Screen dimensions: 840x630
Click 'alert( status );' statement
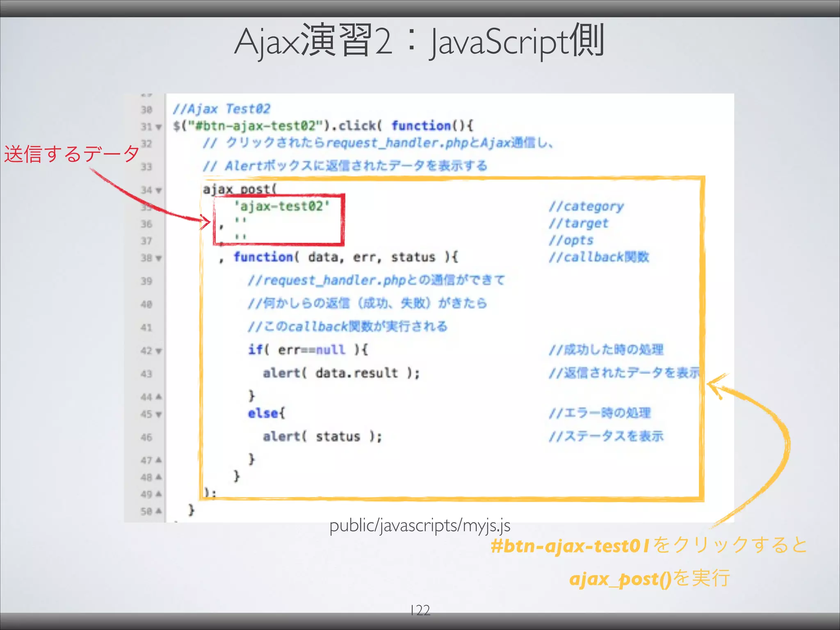click(x=322, y=436)
